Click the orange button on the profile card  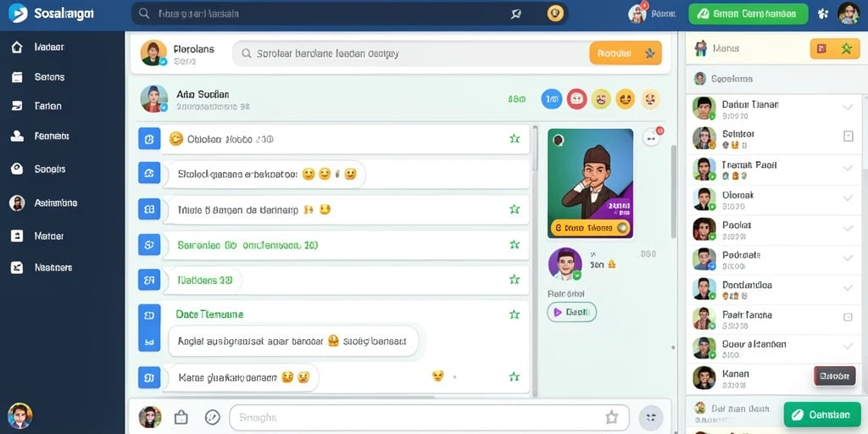click(x=590, y=227)
